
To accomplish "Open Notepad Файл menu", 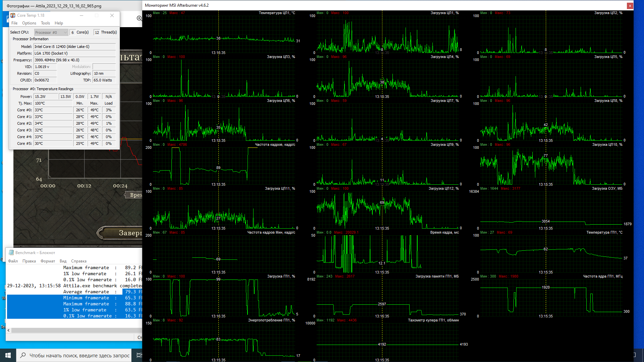I will point(13,261).
